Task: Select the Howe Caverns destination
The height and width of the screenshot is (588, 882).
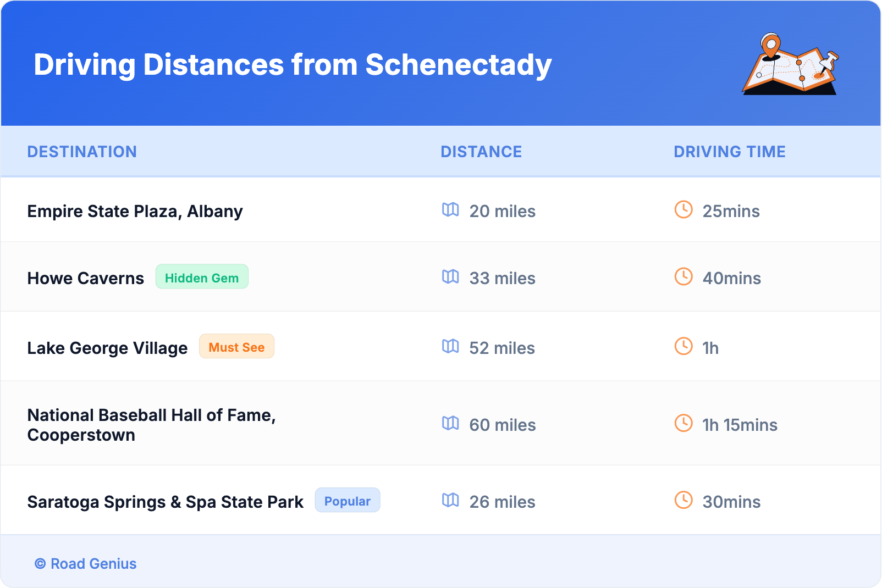Action: click(x=86, y=279)
